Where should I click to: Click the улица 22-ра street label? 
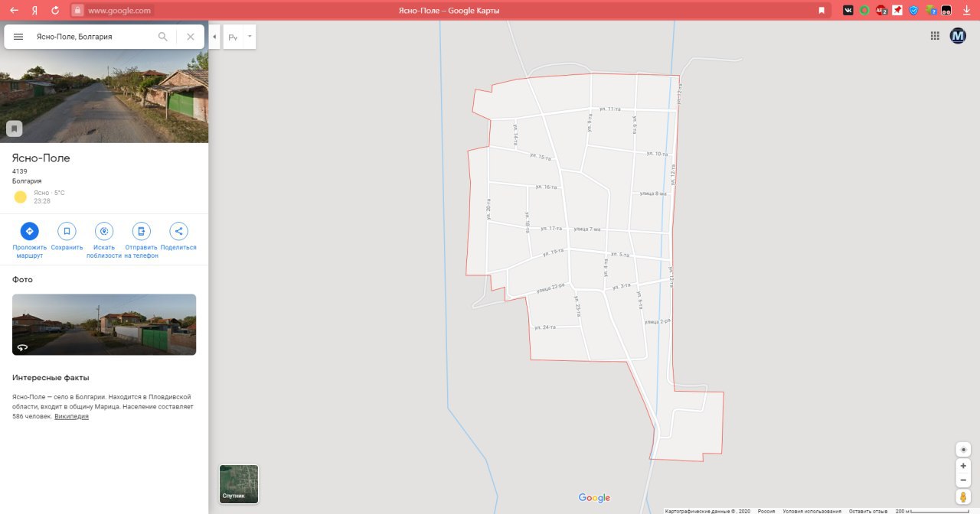tap(550, 288)
